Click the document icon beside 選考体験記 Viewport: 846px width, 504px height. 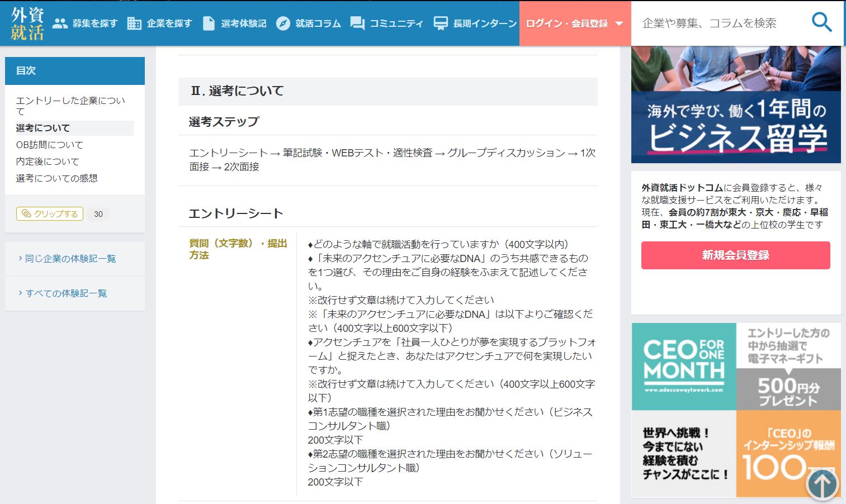tap(209, 23)
